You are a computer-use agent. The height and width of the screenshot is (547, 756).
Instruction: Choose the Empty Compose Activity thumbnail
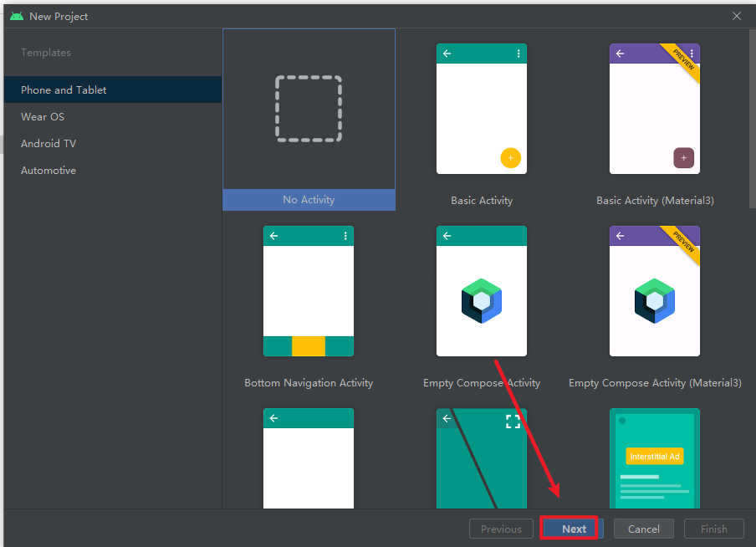[481, 291]
